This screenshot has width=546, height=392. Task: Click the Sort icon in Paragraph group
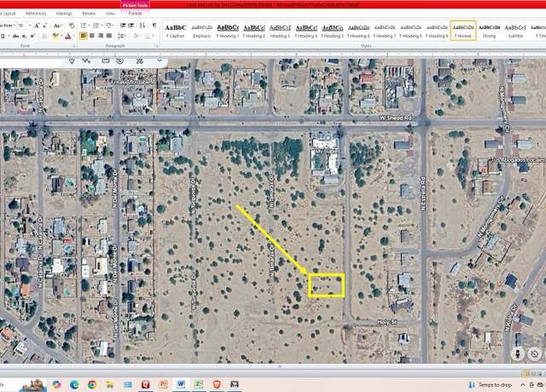142,26
